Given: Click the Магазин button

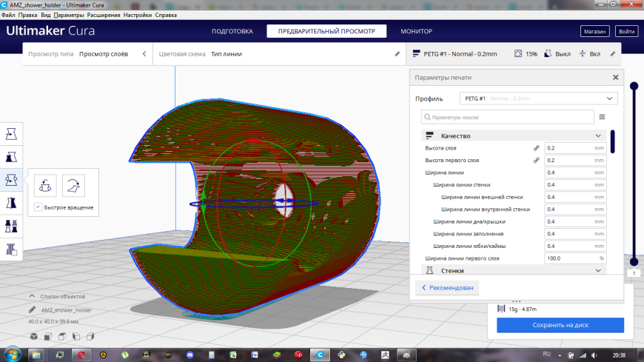Looking at the screenshot, I should pos(594,31).
